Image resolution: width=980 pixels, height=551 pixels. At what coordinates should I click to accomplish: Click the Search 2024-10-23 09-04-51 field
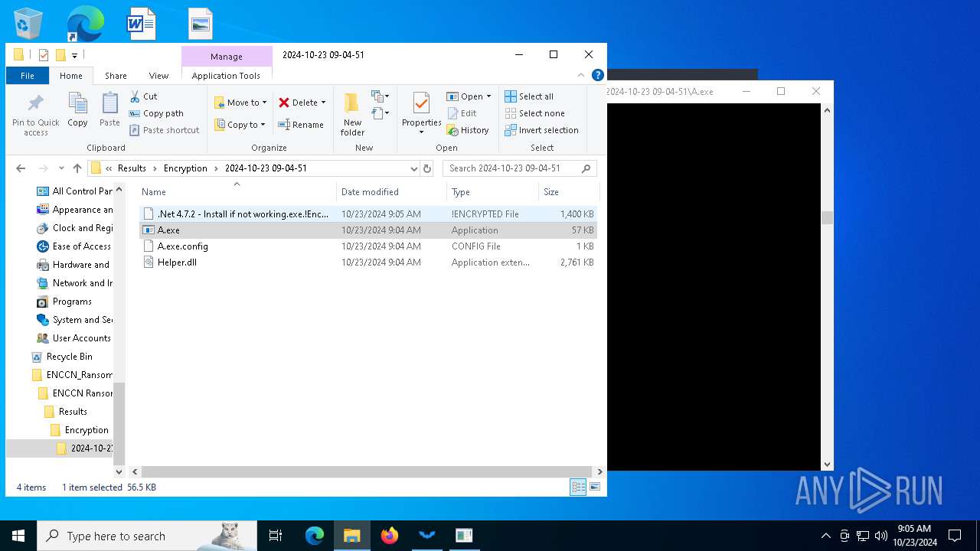519,168
